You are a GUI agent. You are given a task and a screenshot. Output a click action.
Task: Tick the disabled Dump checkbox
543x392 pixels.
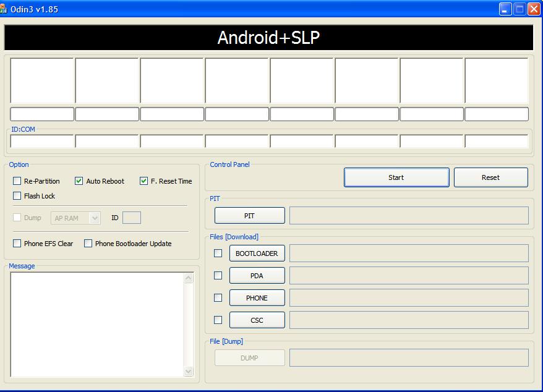17,218
